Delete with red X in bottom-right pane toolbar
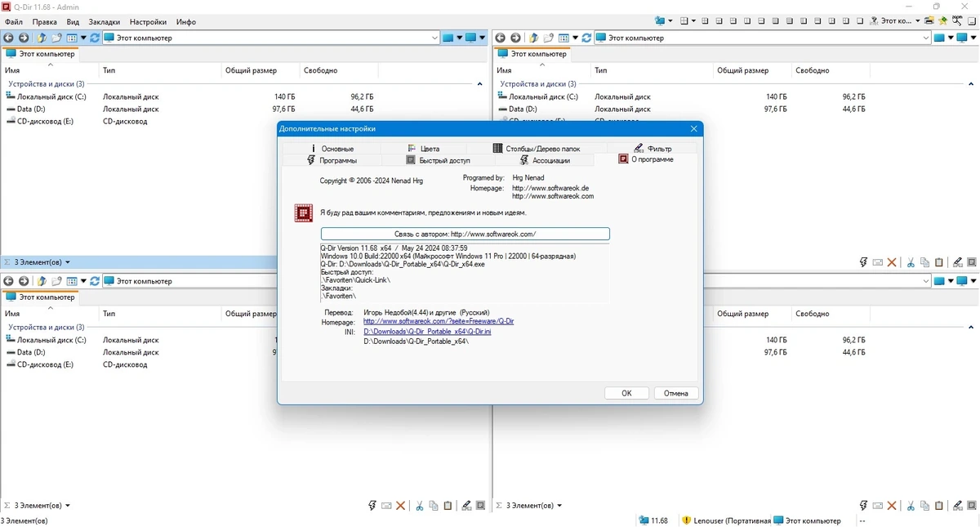This screenshot has height=527, width=980. [x=893, y=506]
